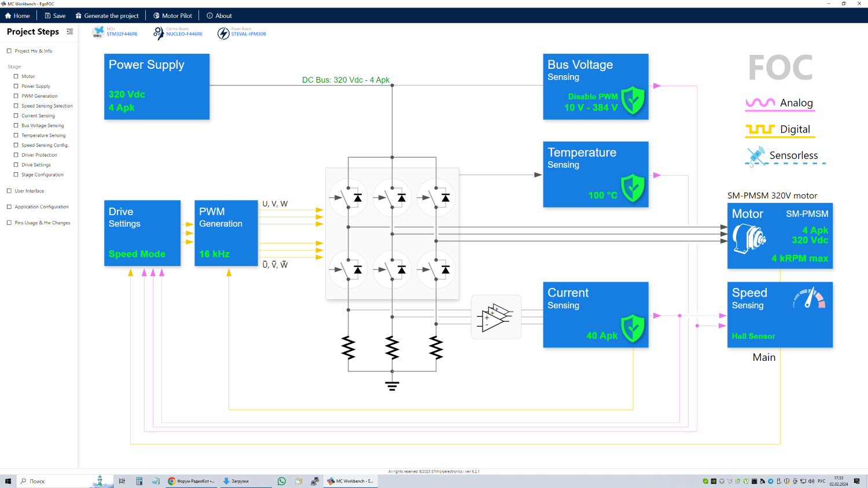Collapse the Project Steps panel via hamburger icon

69,32
